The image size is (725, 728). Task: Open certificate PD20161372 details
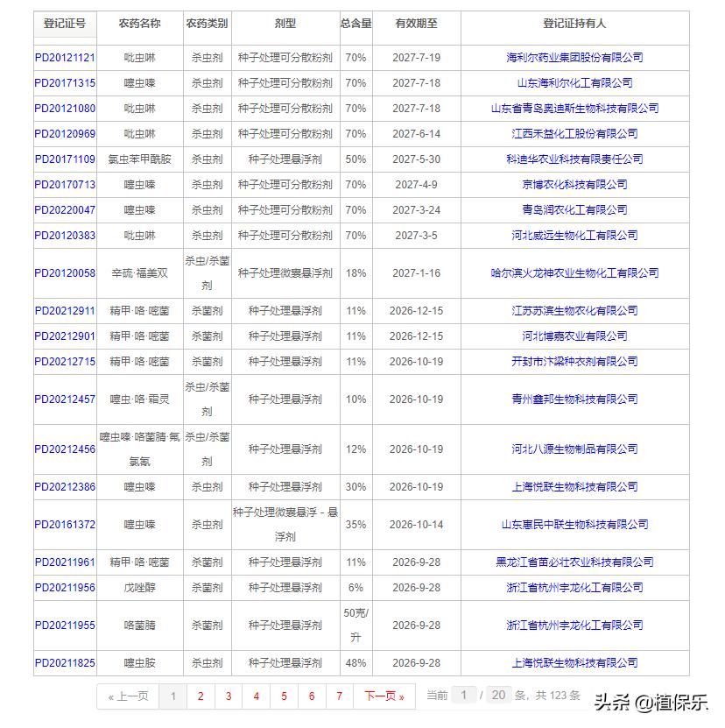[x=64, y=524]
